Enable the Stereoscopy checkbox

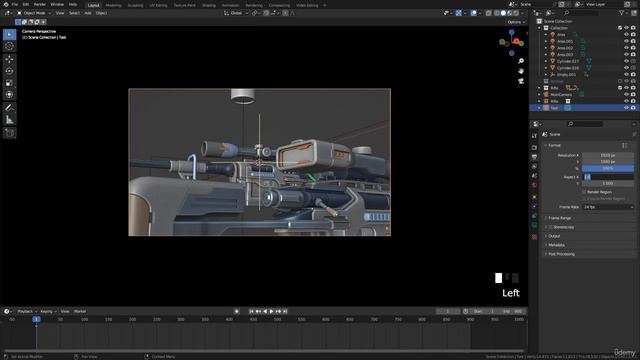coord(550,227)
